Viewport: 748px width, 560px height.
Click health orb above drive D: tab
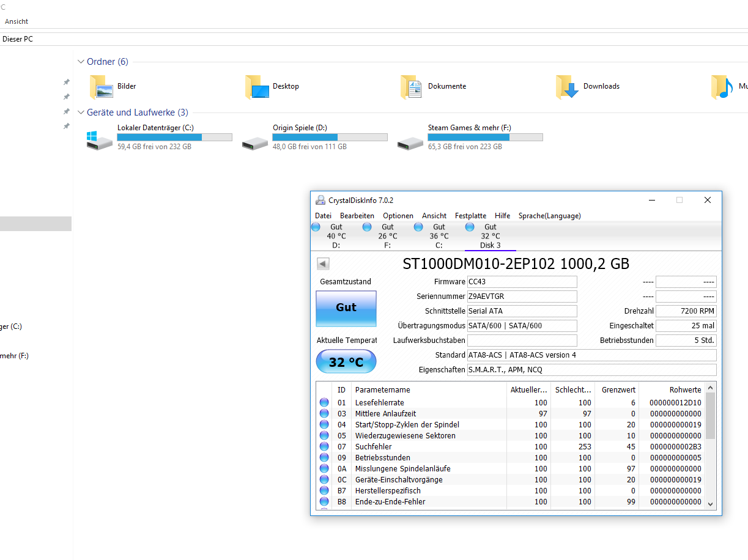click(x=316, y=227)
